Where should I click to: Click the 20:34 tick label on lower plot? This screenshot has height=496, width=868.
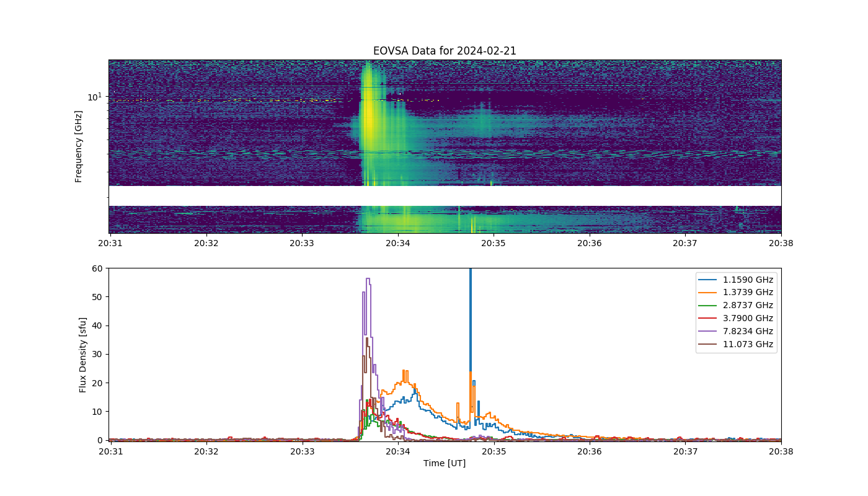(397, 451)
